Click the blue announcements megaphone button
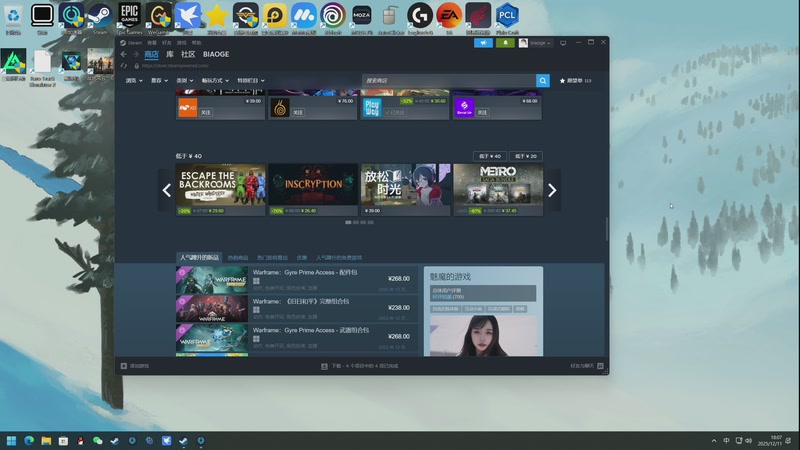 click(483, 43)
